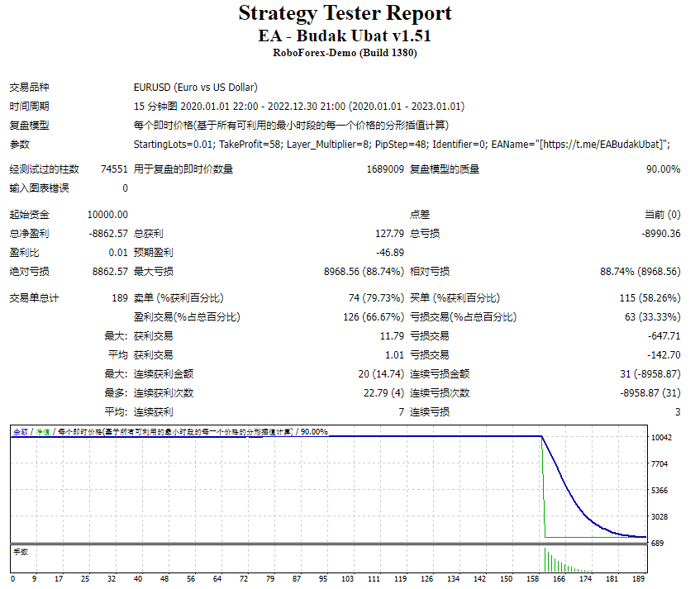Select largest profit trade value 11.79

pyautogui.click(x=392, y=336)
